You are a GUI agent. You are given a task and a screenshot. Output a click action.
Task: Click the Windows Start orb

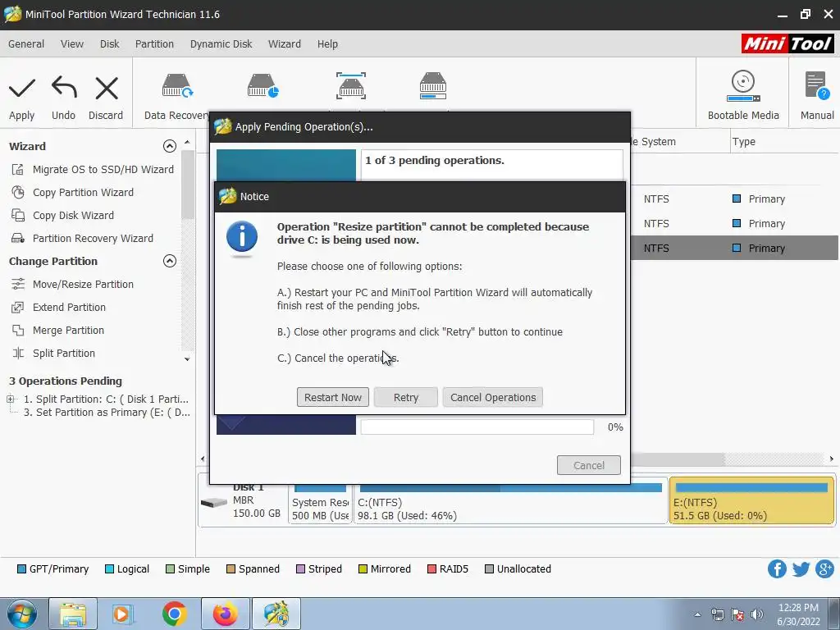[21, 614]
